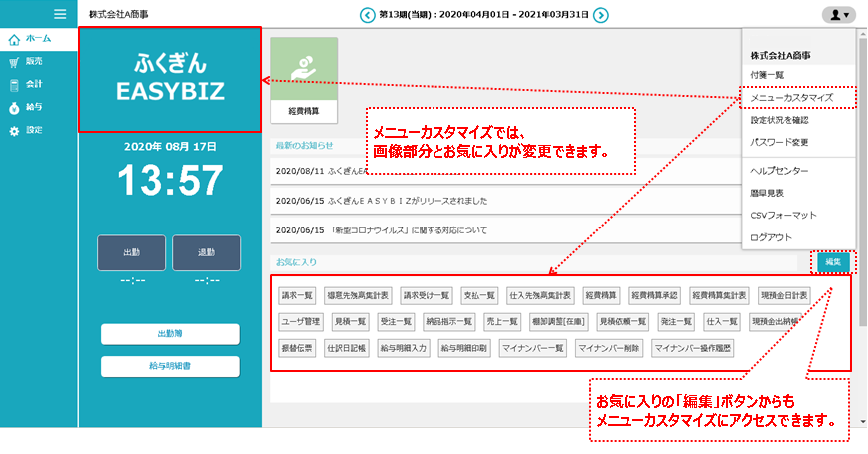Click the 支払一覧 favorite button
868x454 pixels.
coord(479,295)
